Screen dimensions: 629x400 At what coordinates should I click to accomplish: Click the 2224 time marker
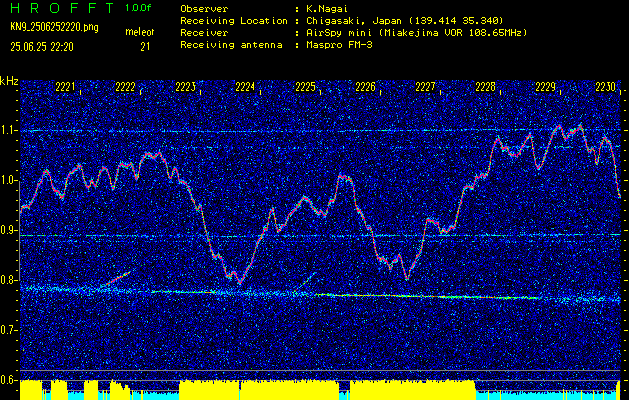tap(245, 87)
